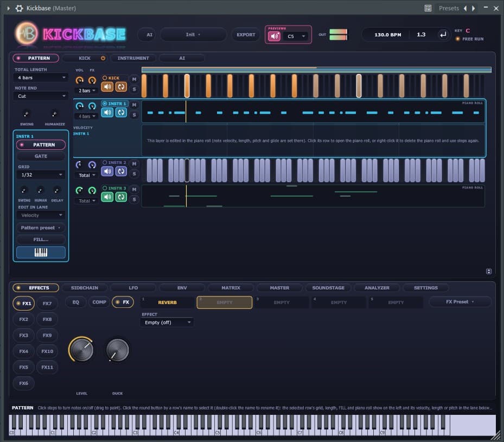Toggle the preview speaker icon
This screenshot has width=504, height=442.
point(274,36)
